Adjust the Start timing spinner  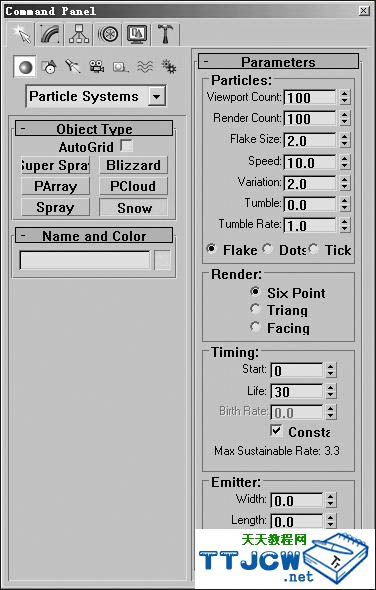click(330, 371)
